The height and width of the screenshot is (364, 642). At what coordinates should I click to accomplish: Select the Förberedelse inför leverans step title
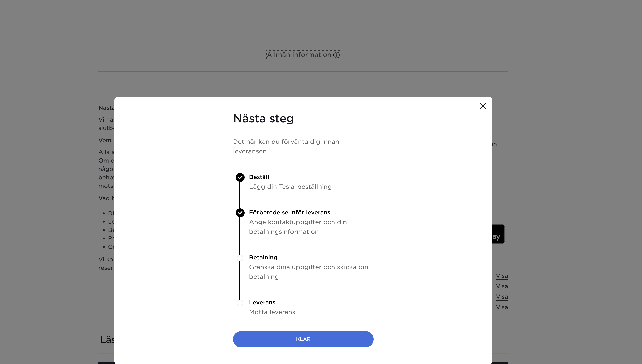[289, 212]
